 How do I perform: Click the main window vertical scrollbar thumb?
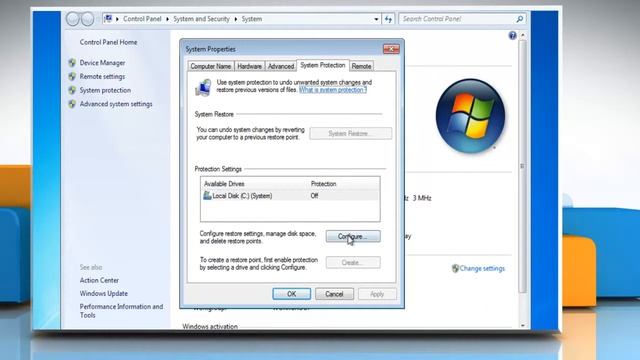click(x=522, y=166)
